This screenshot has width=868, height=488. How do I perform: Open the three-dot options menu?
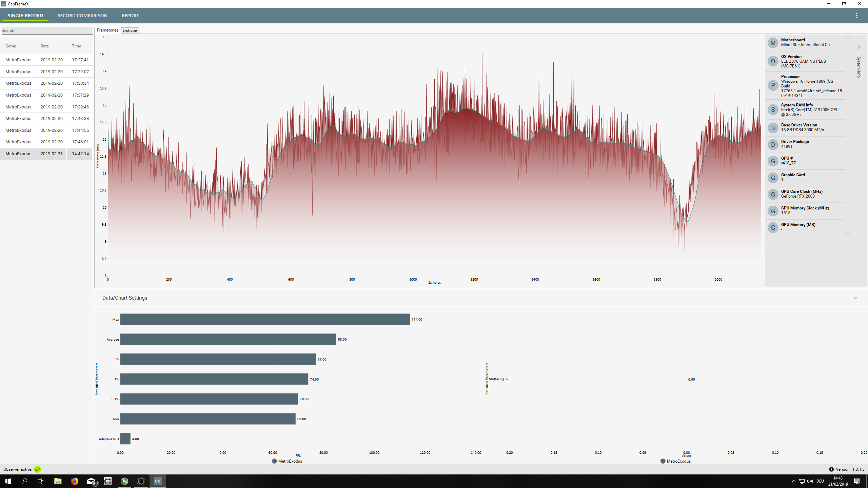click(x=856, y=16)
